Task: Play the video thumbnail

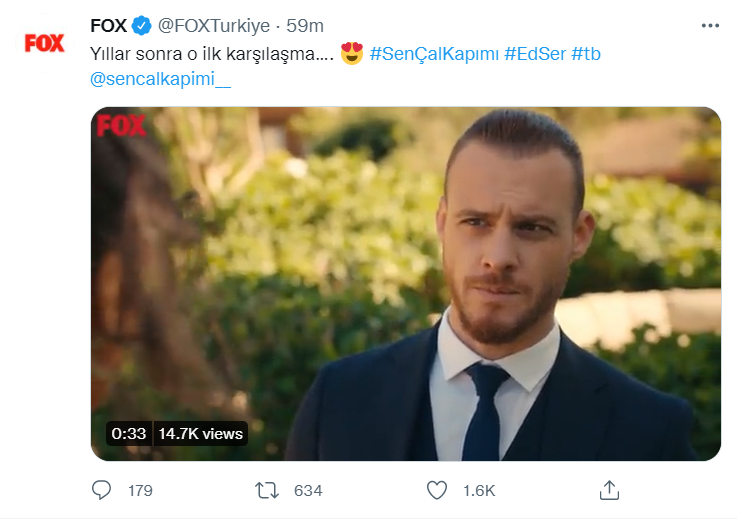Action: (x=405, y=283)
